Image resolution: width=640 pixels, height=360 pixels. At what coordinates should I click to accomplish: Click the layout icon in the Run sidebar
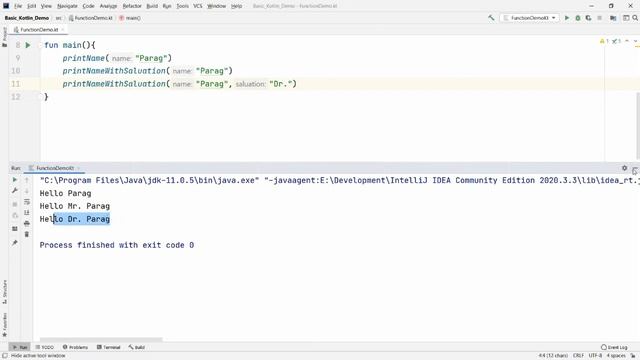click(x=15, y=229)
